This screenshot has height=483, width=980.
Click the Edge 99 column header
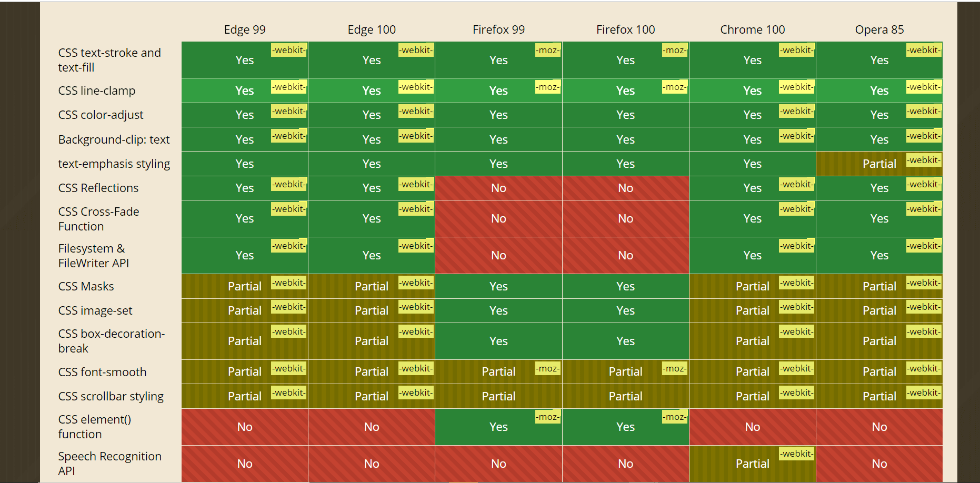pos(245,29)
